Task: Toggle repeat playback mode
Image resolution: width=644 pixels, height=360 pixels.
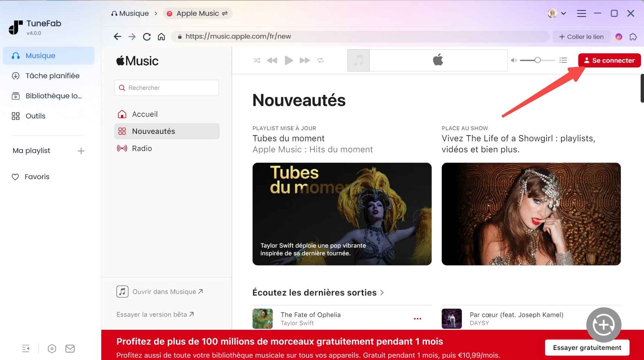Action: coord(321,60)
